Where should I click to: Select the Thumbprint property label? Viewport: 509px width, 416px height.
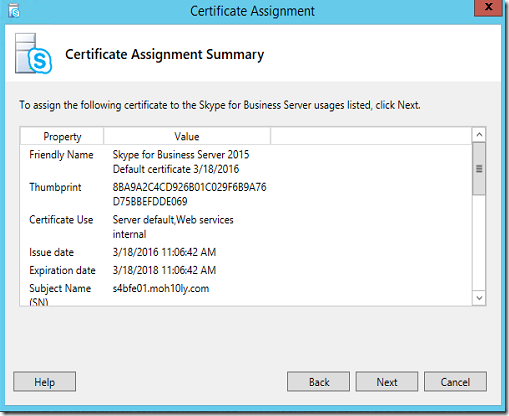pyautogui.click(x=55, y=187)
